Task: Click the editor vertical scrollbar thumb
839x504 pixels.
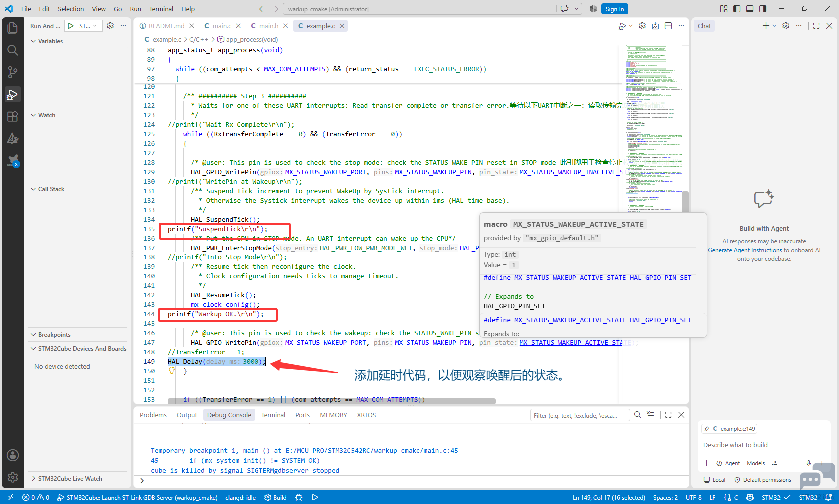Action: coord(685,202)
